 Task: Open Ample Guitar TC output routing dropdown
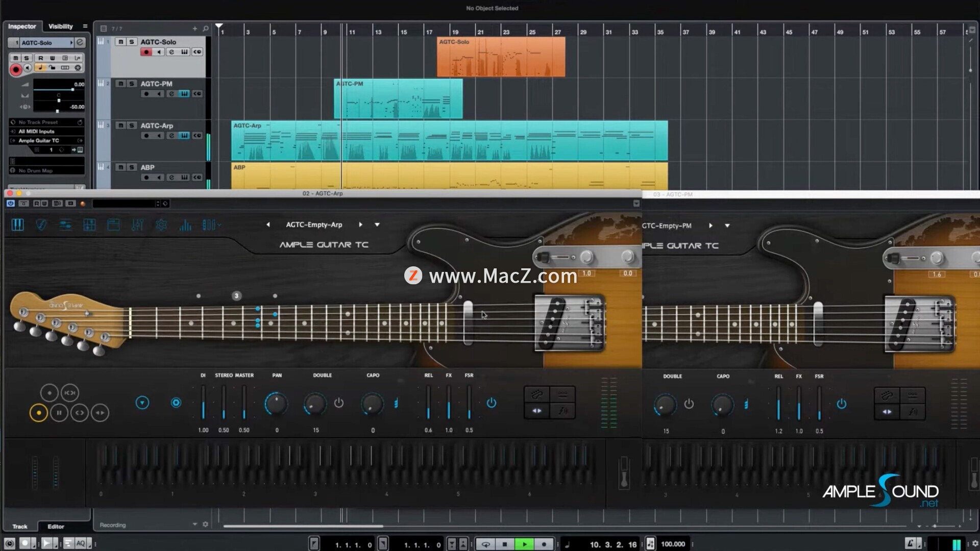click(46, 141)
